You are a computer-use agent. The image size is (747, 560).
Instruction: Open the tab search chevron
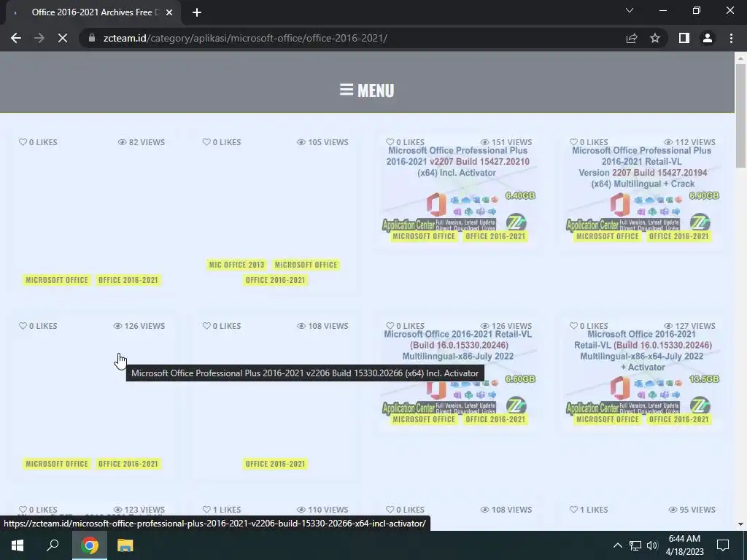[630, 10]
